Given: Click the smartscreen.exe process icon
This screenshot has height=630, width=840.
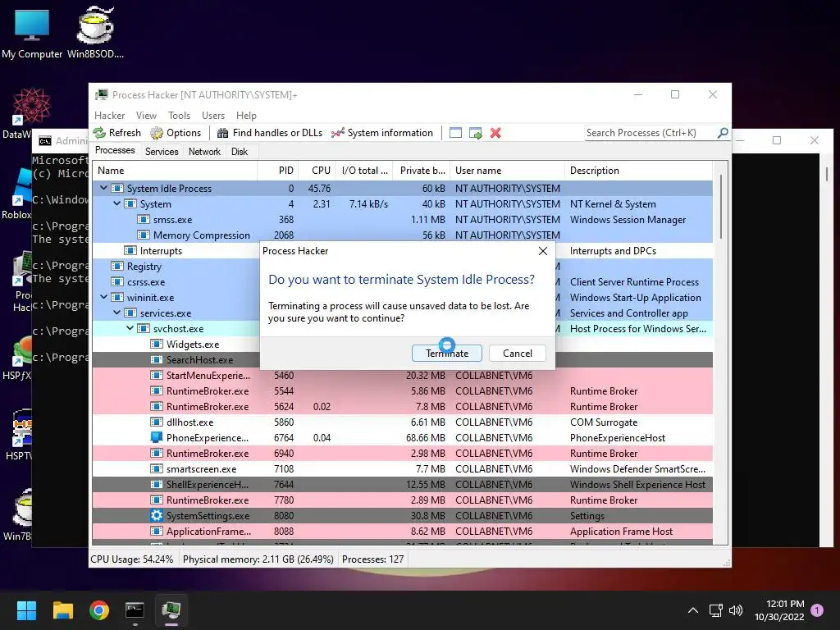Looking at the screenshot, I should coord(157,468).
